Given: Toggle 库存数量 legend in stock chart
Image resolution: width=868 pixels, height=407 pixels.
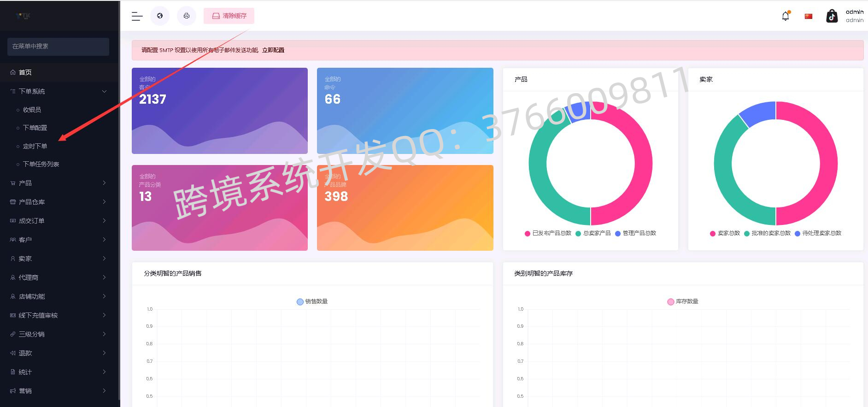Looking at the screenshot, I should pos(683,301).
